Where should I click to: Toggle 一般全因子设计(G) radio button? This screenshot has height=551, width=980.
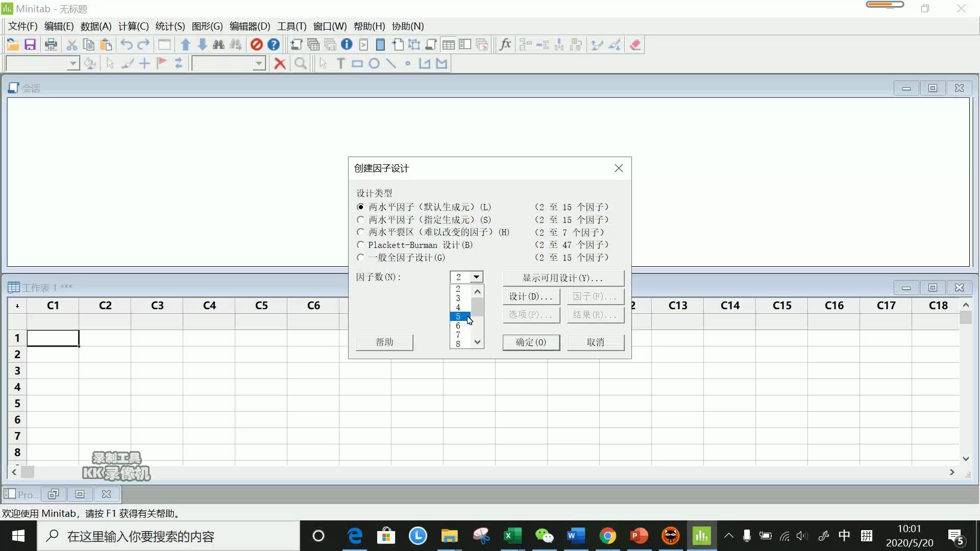click(x=360, y=257)
